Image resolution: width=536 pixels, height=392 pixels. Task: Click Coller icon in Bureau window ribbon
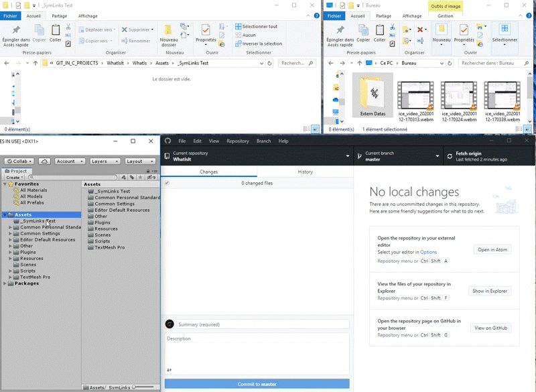[379, 33]
